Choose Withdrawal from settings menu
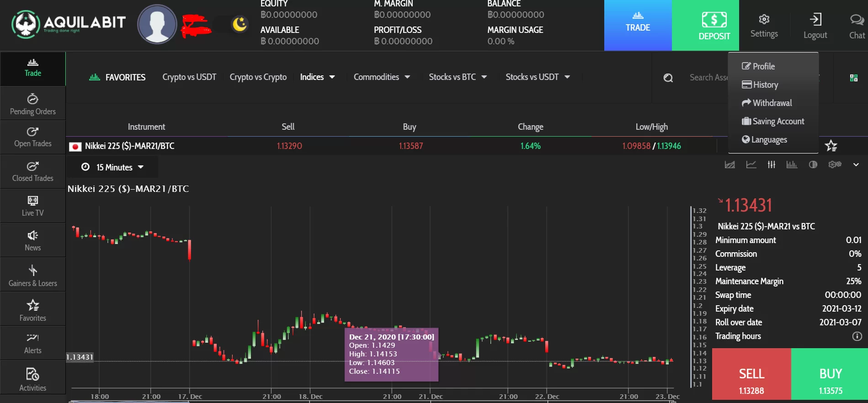868x403 pixels. (767, 103)
